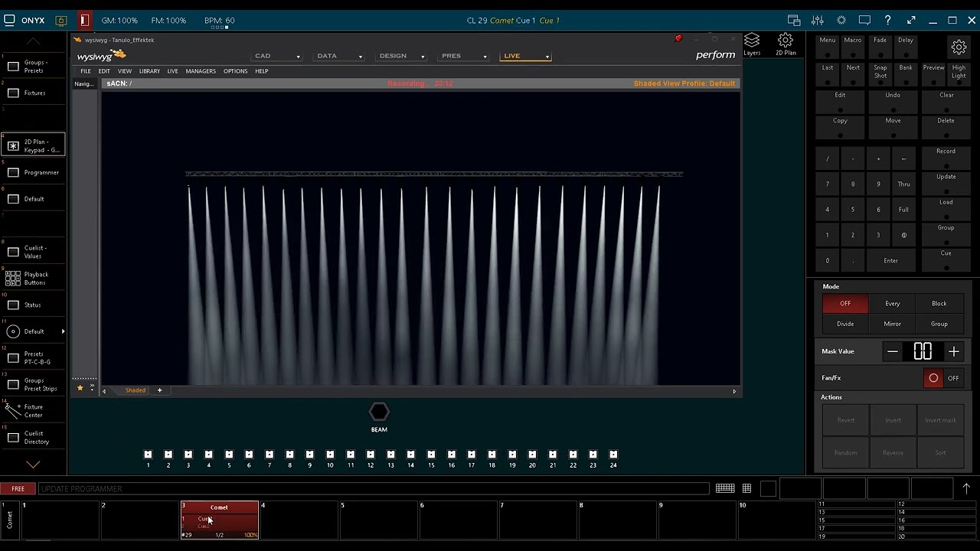Select the Comet playback fader 3
This screenshot has width=980, height=551.
click(220, 520)
